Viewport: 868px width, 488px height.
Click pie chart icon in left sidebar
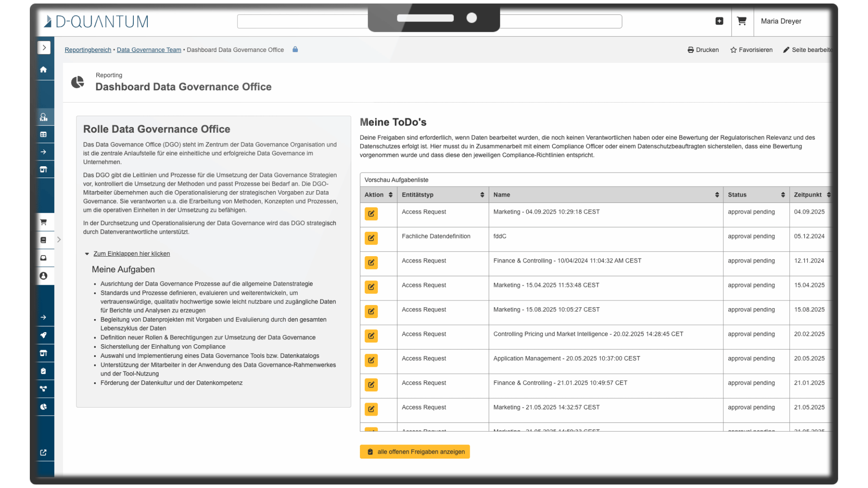(x=43, y=407)
